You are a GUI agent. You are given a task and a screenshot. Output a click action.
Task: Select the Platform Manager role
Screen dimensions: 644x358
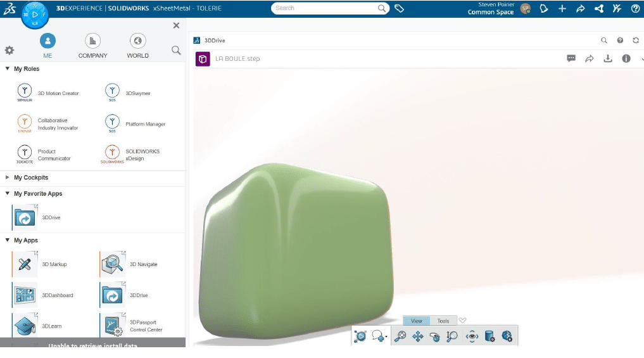pyautogui.click(x=135, y=124)
